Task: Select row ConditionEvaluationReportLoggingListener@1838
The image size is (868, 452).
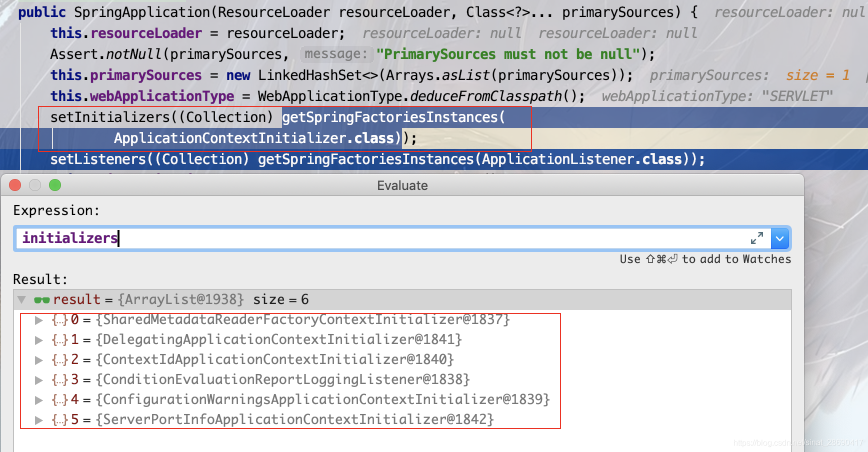Action: tap(402, 379)
